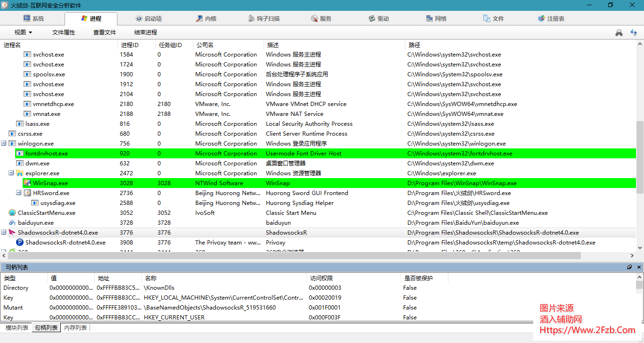The height and width of the screenshot is (343, 644).
Task: Open the 视图 dropdown menu
Action: point(23,33)
